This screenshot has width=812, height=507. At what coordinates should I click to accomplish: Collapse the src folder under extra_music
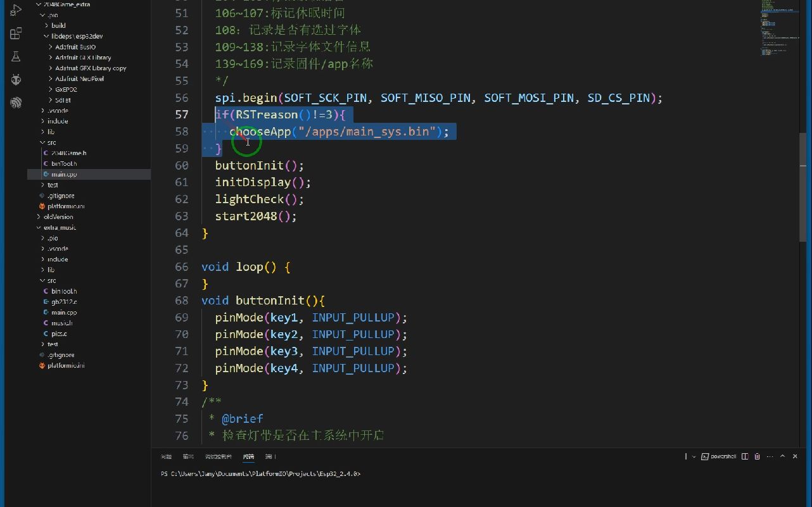click(49, 280)
